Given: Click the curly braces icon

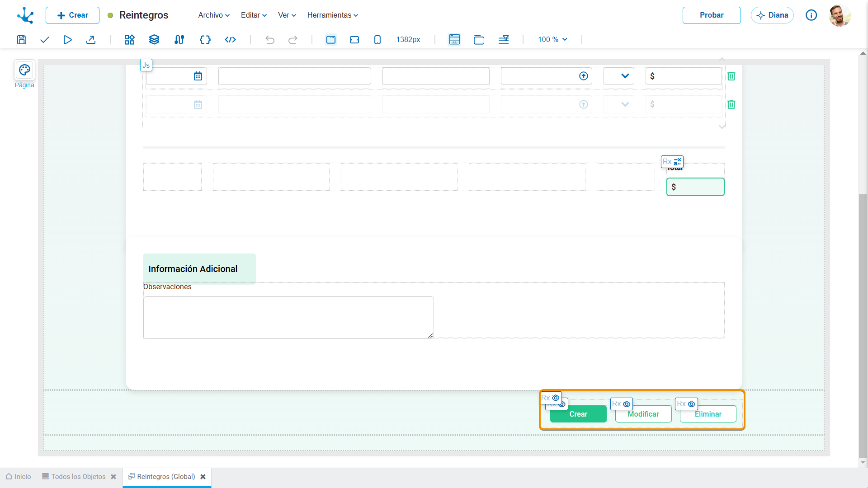Looking at the screenshot, I should 205,40.
